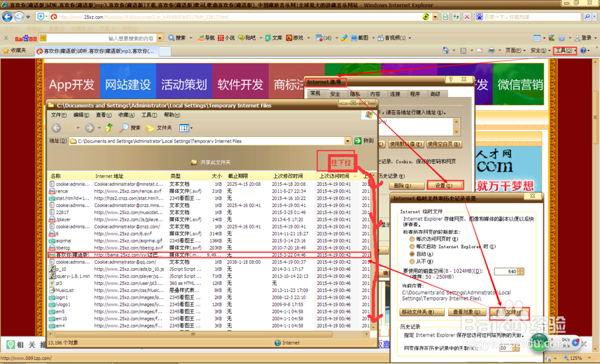Open the Print icon in the command bar
The width and height of the screenshot is (600, 364).
pyautogui.click(x=491, y=52)
